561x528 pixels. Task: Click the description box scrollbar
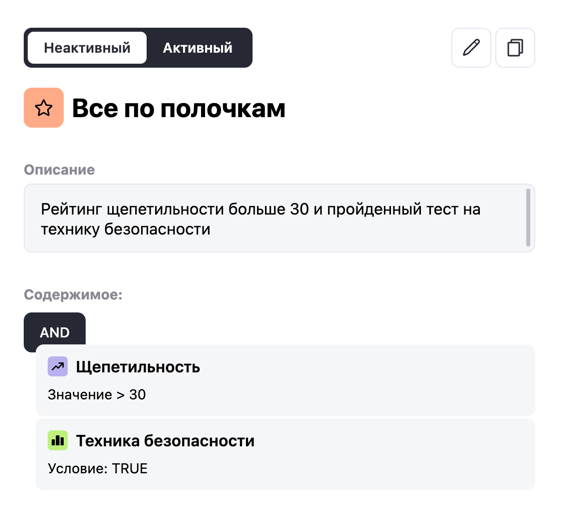(528, 217)
